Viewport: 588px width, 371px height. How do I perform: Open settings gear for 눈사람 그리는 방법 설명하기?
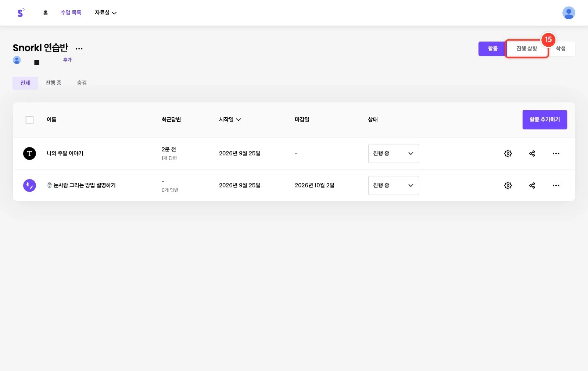[x=508, y=185]
